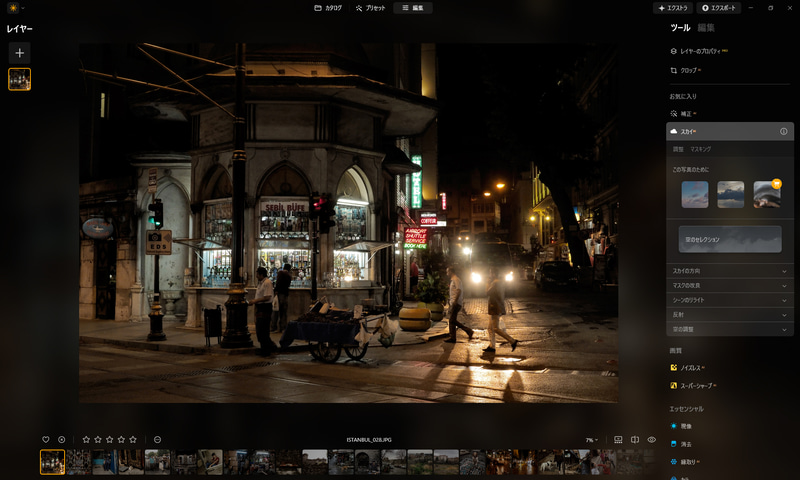Expand the マスクの改良 section
The height and width of the screenshot is (480, 800).
pyautogui.click(x=731, y=285)
